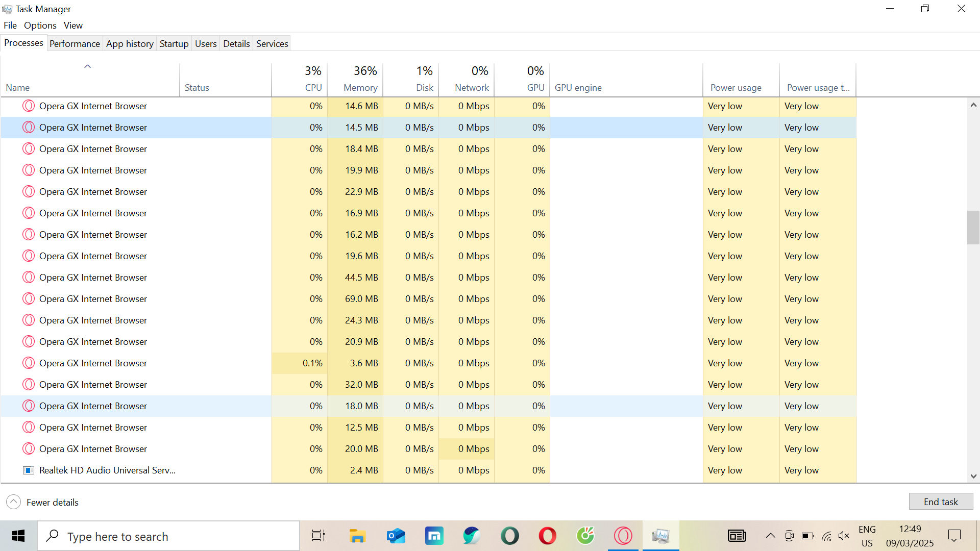Select Opera GX row with 44.5 MB

pyautogui.click(x=428, y=278)
